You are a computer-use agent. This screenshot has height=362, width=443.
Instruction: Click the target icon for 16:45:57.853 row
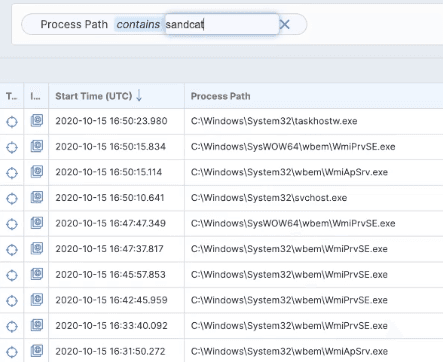tap(12, 275)
